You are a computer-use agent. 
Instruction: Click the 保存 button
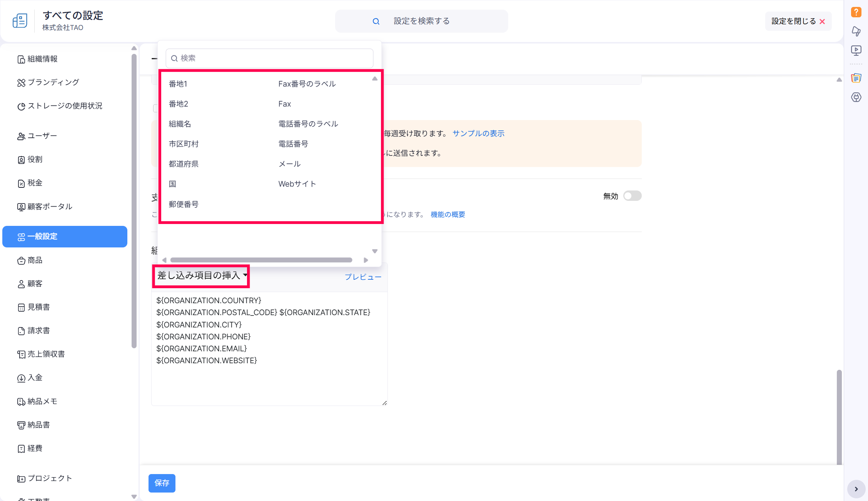[x=162, y=483]
